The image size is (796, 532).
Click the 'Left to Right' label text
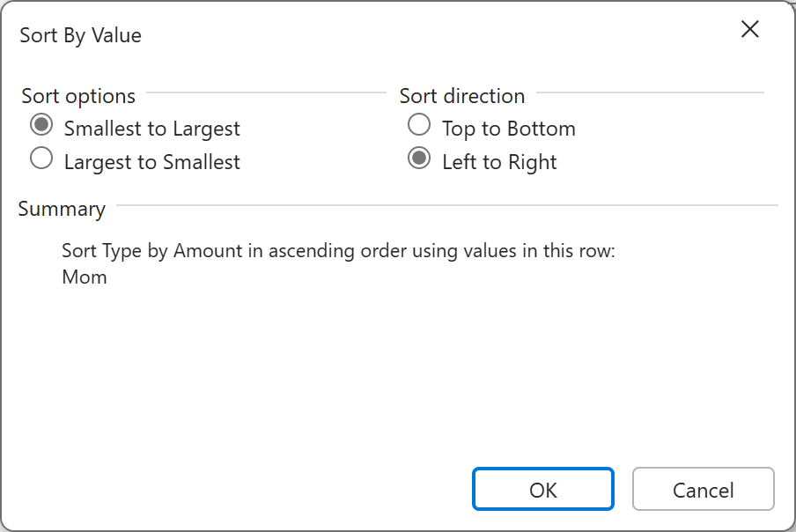coord(499,162)
